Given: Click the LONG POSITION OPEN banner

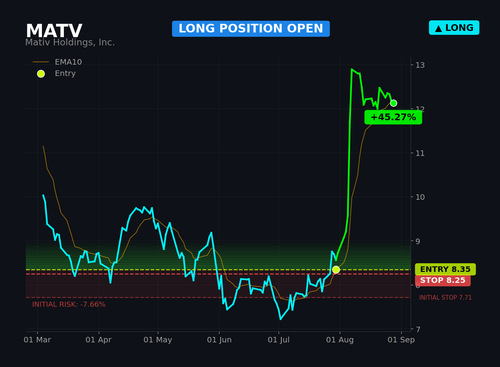Looking at the screenshot, I should click(251, 29).
